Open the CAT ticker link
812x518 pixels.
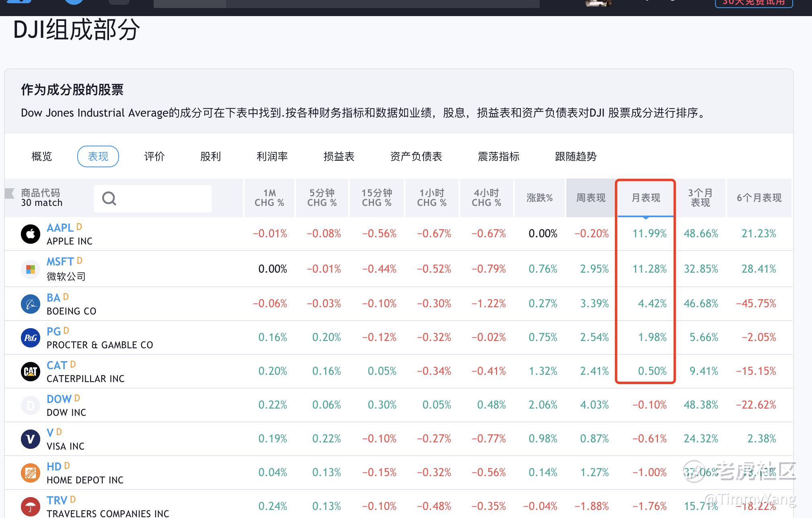[x=57, y=366]
